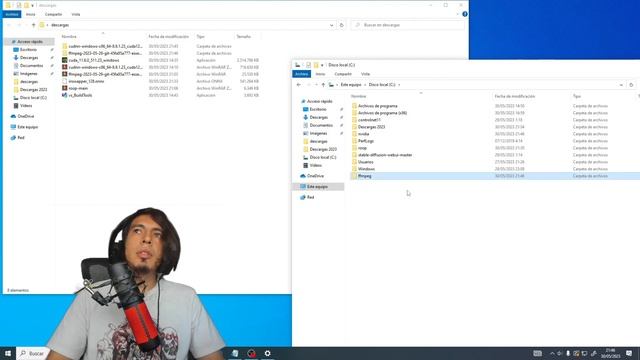Image resolution: width=640 pixels, height=360 pixels.
Task: Select OneDrive in Disco local window sidebar
Action: pyautogui.click(x=315, y=176)
